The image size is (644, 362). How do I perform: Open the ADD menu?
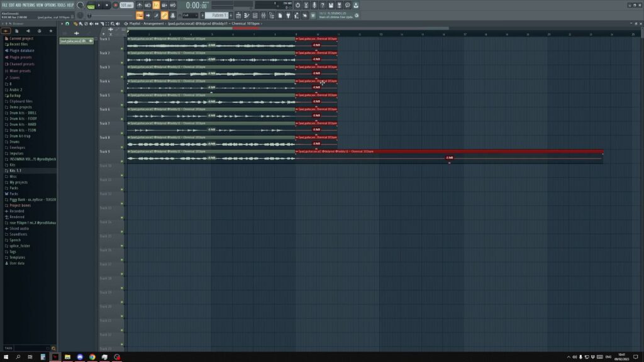[x=18, y=5]
